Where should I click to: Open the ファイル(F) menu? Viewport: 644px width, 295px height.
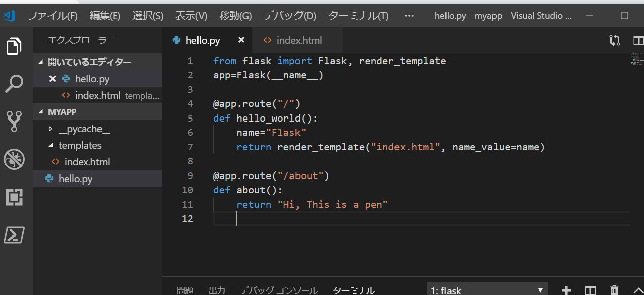tap(53, 16)
